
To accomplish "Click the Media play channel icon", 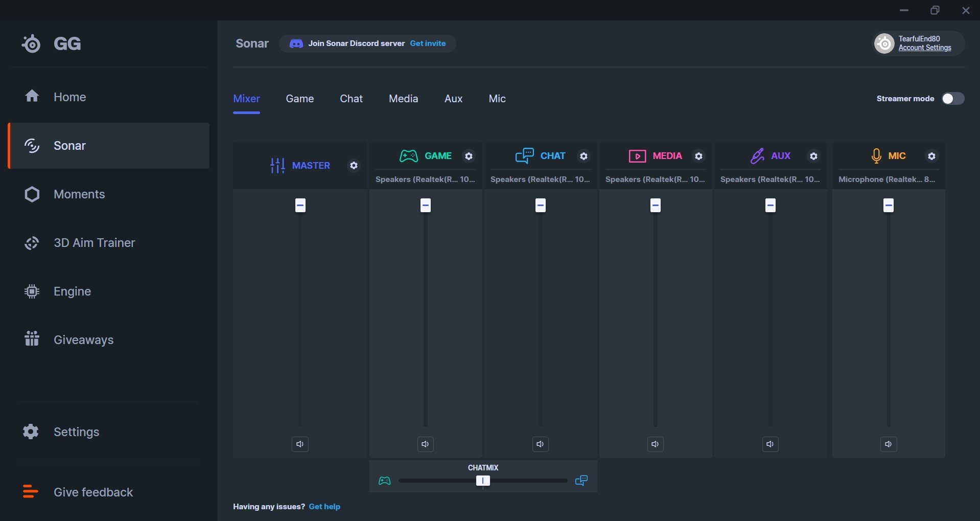I will click(637, 156).
